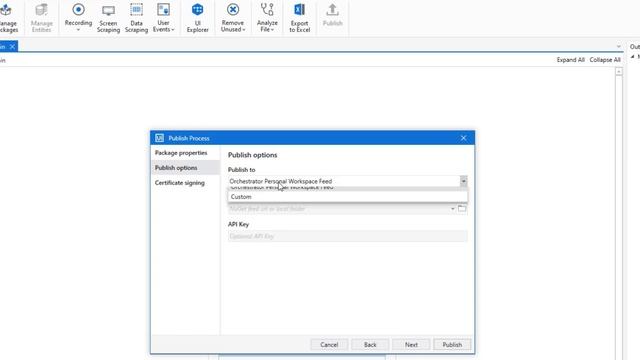This screenshot has height=360, width=640.
Task: Click the Back button
Action: point(370,344)
